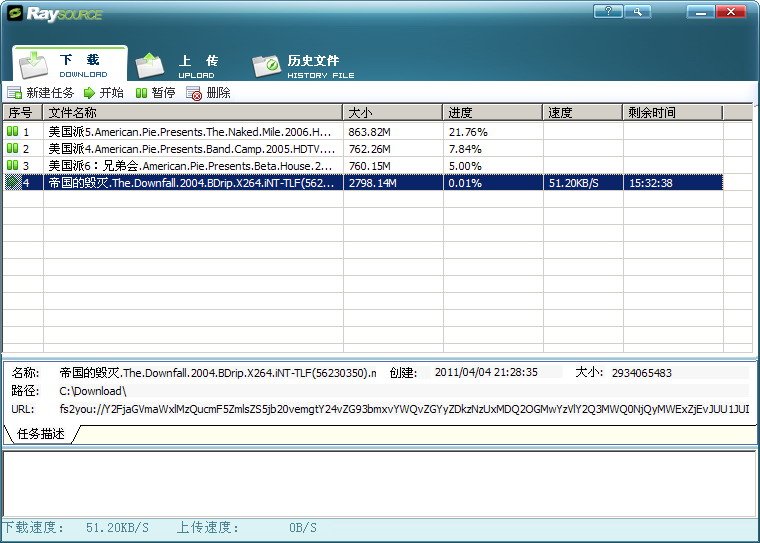Click 开始 toolbar label
This screenshot has height=543, width=760.
click(111, 93)
